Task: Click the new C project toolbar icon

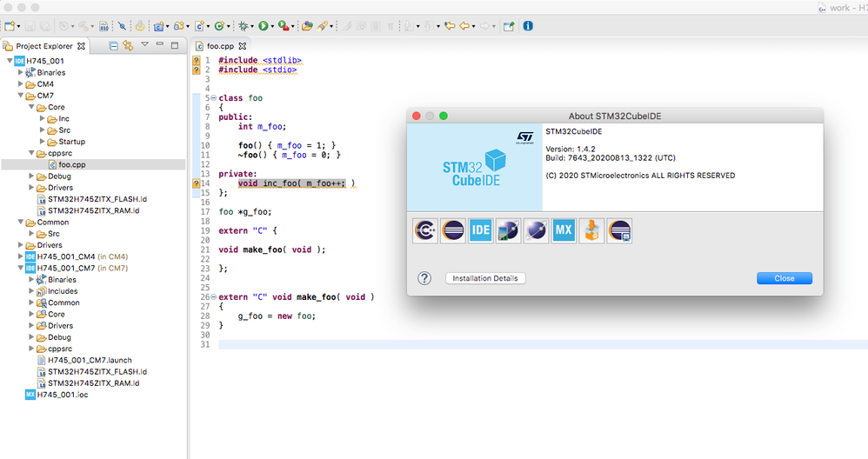Action: [159, 26]
